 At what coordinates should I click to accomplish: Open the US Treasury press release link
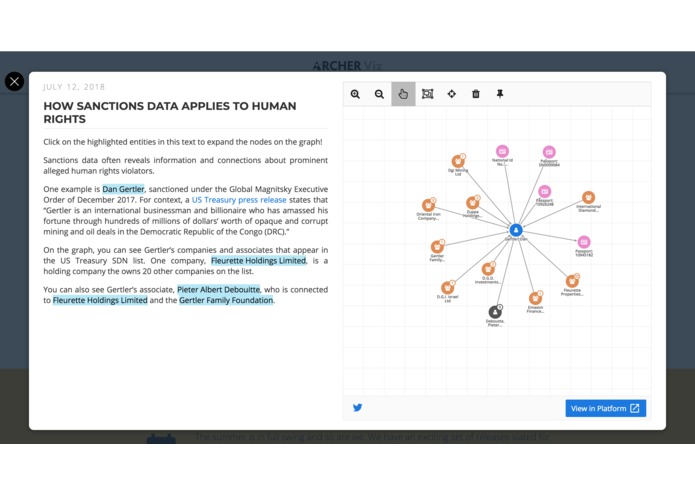(239, 200)
